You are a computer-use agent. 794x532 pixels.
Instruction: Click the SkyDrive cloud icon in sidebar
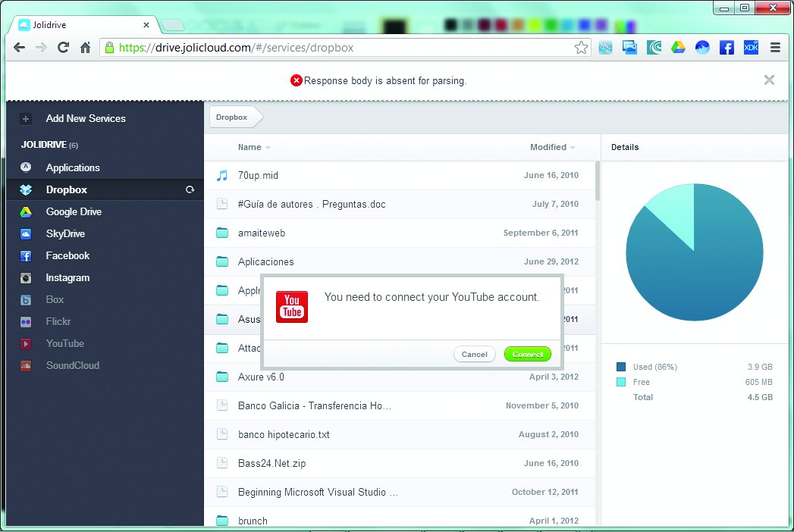(x=25, y=234)
